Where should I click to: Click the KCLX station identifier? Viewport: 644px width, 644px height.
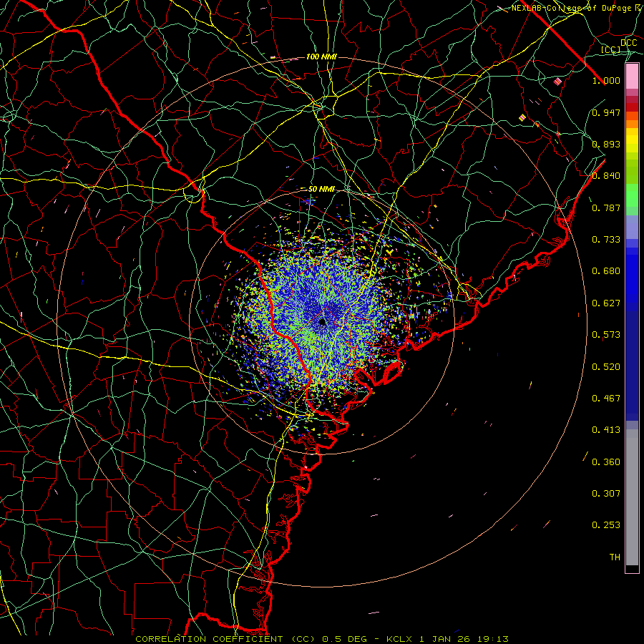tap(399, 639)
